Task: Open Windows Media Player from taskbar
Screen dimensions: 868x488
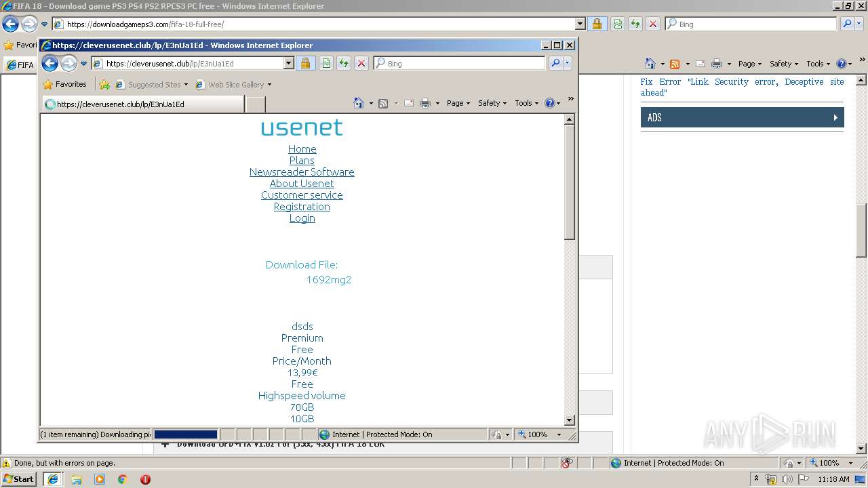Action: point(100,479)
